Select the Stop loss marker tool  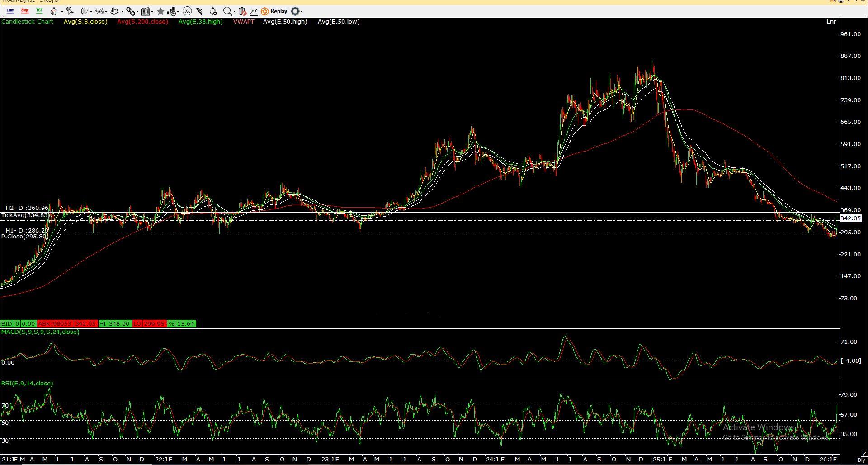25,11
